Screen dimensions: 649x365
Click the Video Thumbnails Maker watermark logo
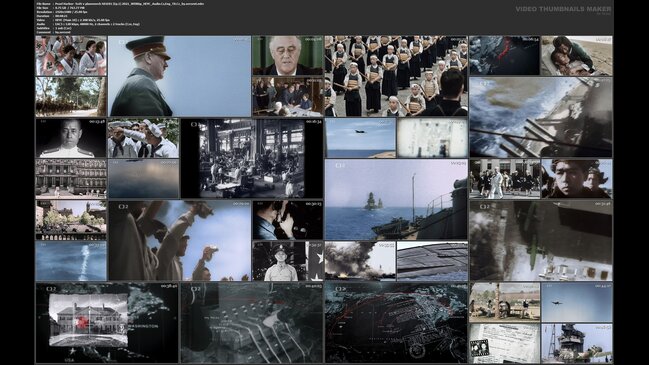pyautogui.click(x=563, y=9)
